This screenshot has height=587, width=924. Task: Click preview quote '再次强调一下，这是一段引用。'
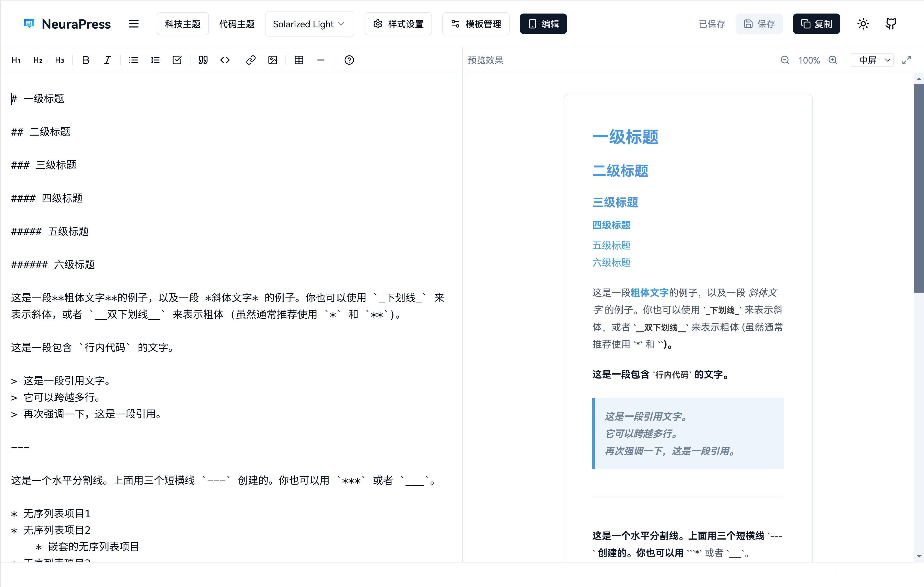coord(670,451)
